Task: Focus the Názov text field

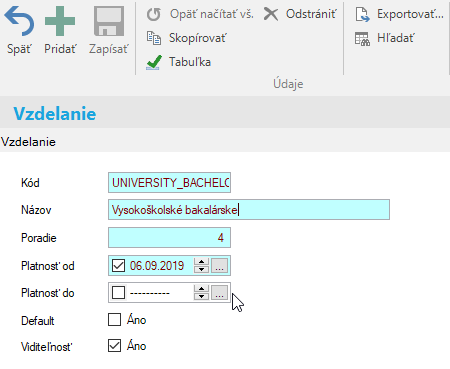Action: point(249,210)
